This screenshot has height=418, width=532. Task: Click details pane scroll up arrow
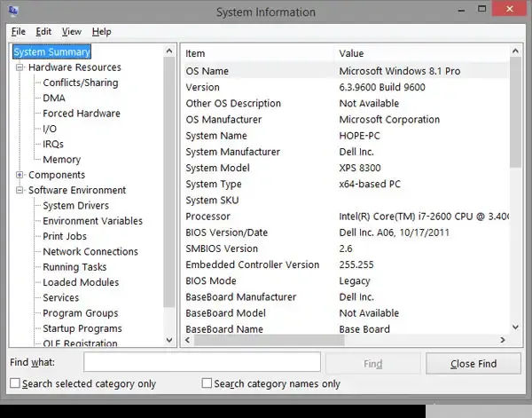(515, 51)
